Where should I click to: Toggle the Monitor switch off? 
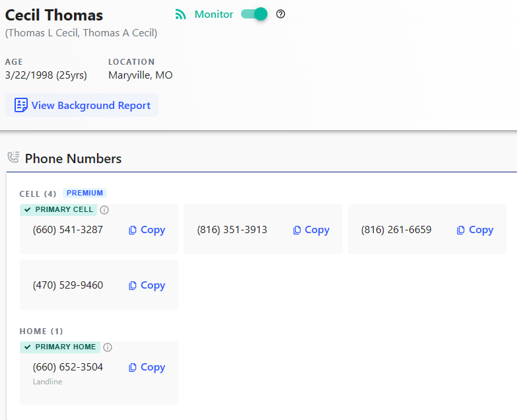point(254,14)
